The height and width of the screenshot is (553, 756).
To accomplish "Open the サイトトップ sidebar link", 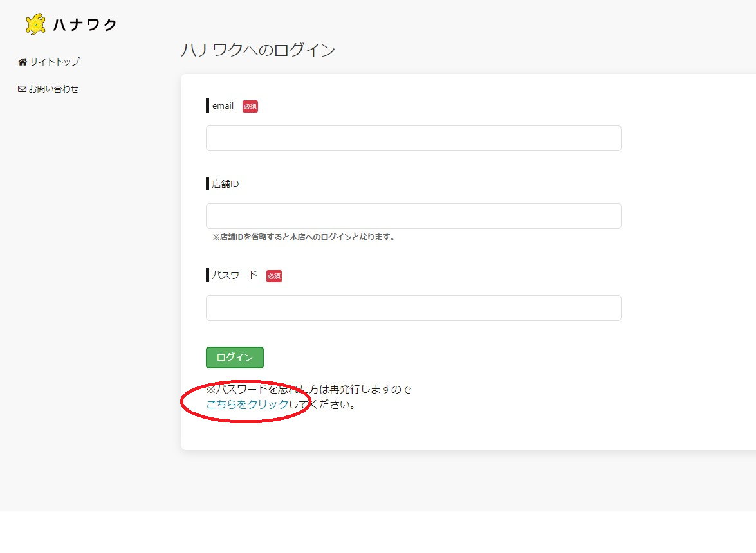I will pos(55,62).
